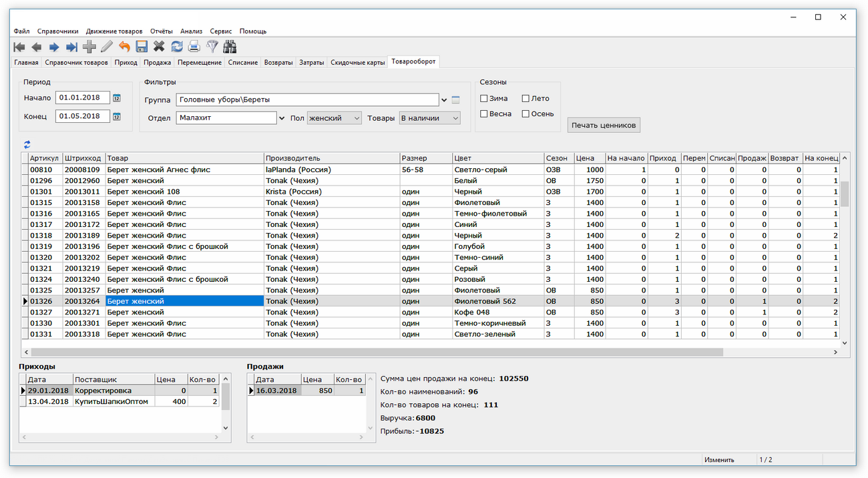
Task: Enable the Весна season checkbox
Action: (484, 114)
